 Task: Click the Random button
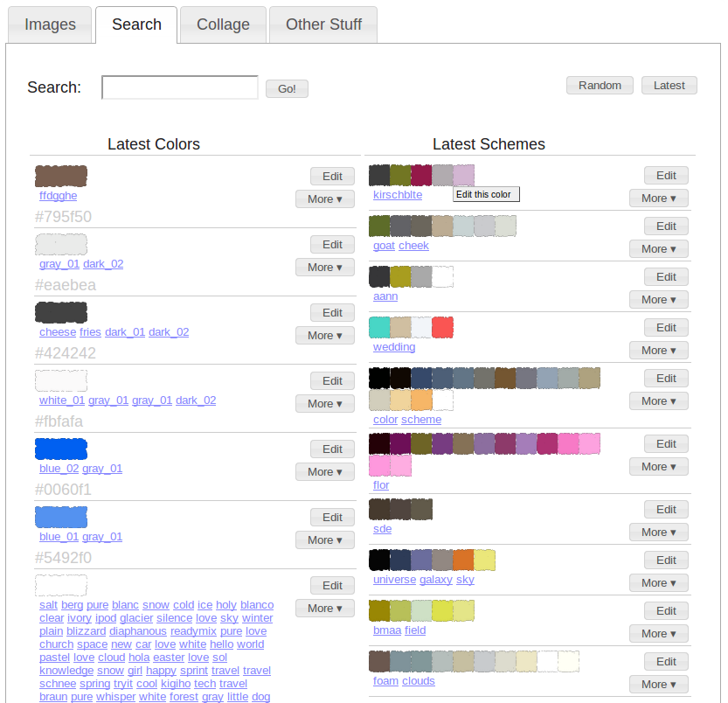[x=600, y=85]
